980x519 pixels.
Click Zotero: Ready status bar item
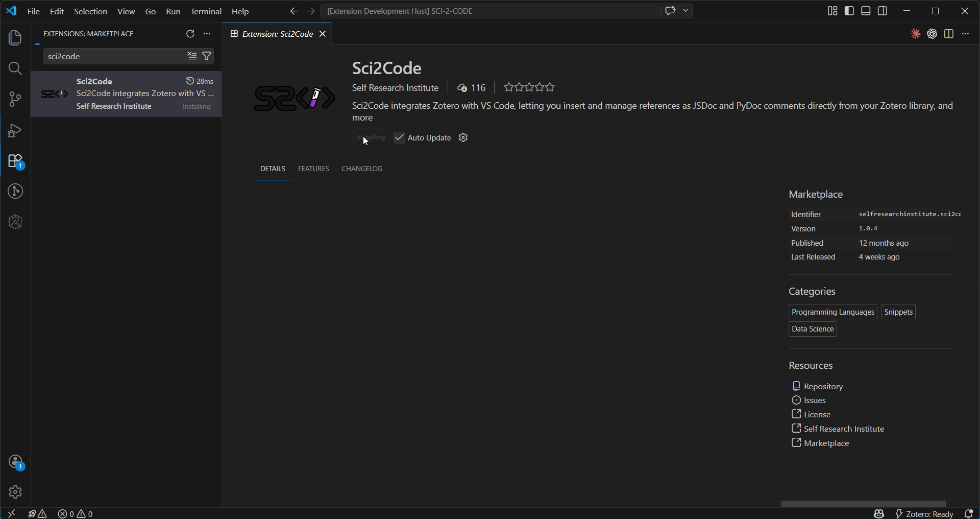(924, 514)
